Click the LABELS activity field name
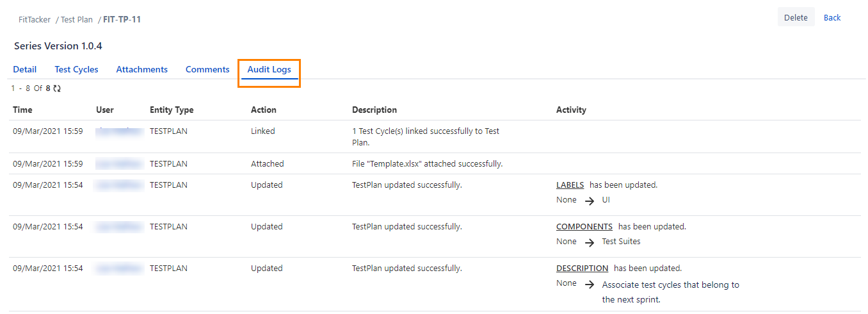The image size is (868, 314). (x=570, y=185)
